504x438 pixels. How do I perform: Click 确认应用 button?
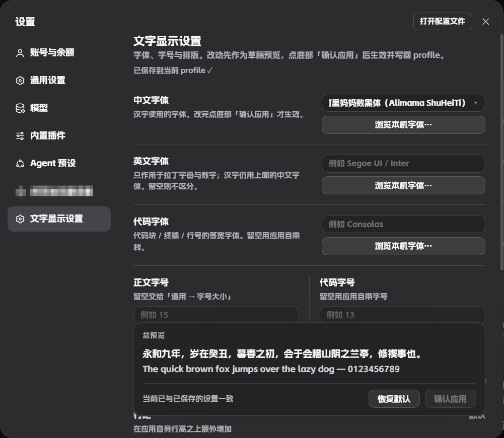coord(450,399)
